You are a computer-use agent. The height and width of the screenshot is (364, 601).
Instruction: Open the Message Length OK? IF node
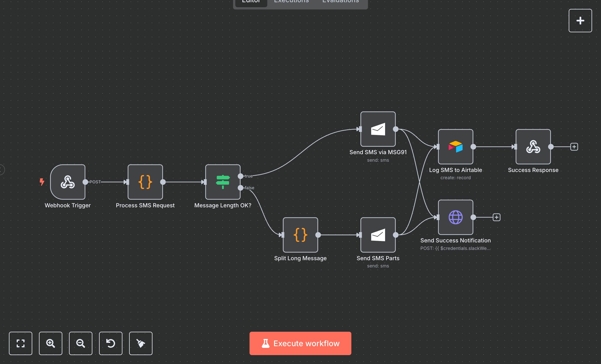tap(223, 182)
